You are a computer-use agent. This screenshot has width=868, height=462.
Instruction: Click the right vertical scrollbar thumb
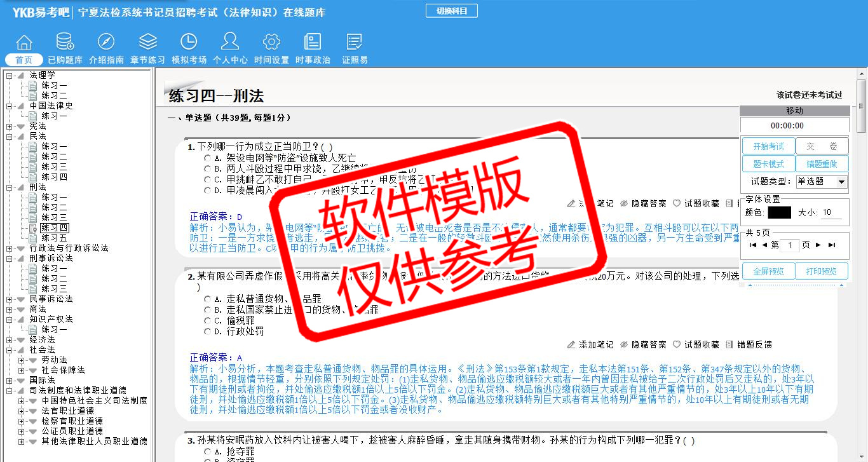click(x=862, y=106)
